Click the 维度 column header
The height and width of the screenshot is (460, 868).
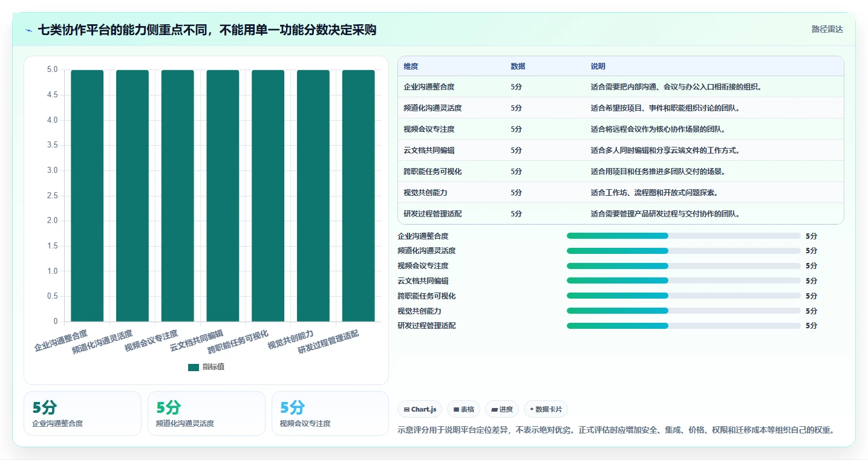411,66
